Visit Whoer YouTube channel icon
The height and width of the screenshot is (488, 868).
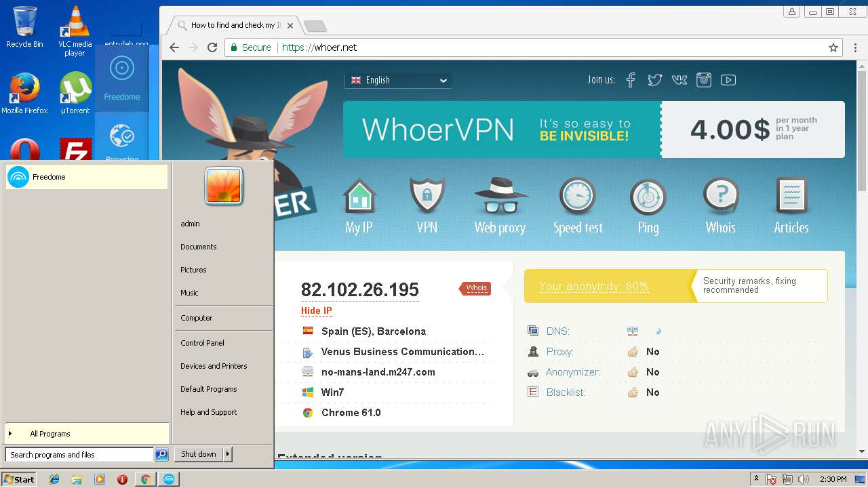tap(728, 80)
